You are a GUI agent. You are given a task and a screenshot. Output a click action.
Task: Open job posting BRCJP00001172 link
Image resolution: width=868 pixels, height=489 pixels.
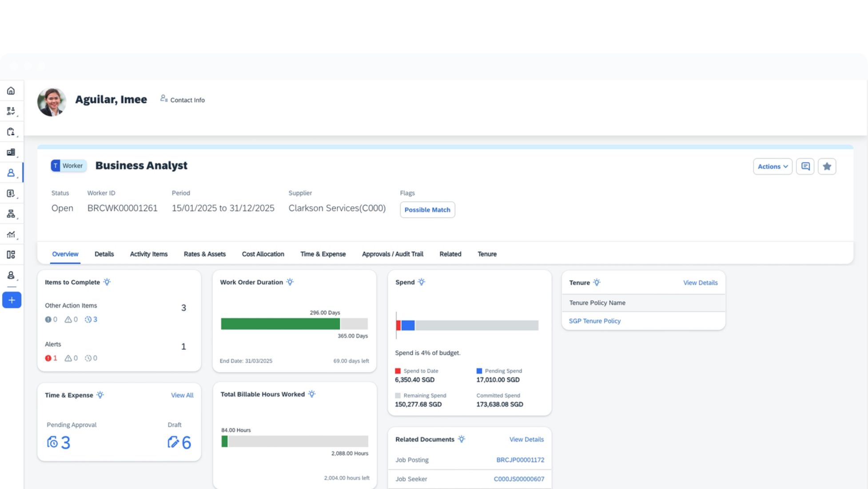coord(520,460)
